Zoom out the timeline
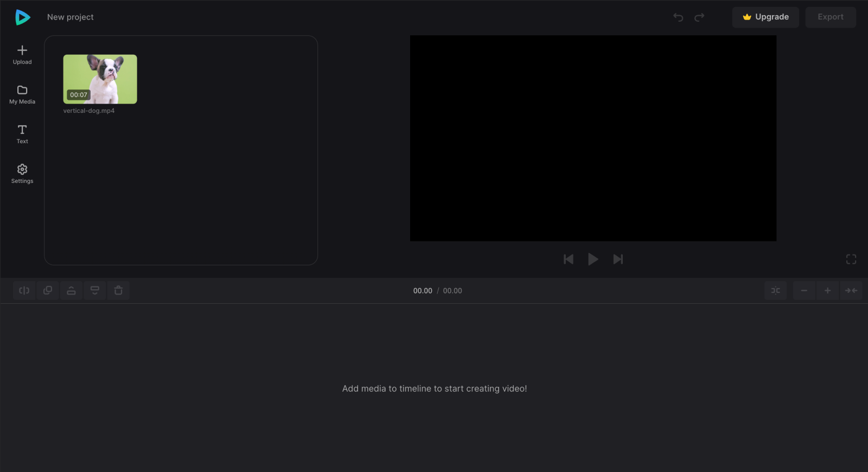The width and height of the screenshot is (868, 472). (804, 291)
